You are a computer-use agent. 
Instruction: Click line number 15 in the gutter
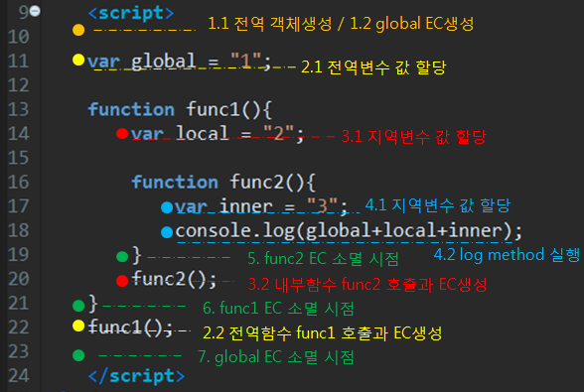[x=18, y=158]
